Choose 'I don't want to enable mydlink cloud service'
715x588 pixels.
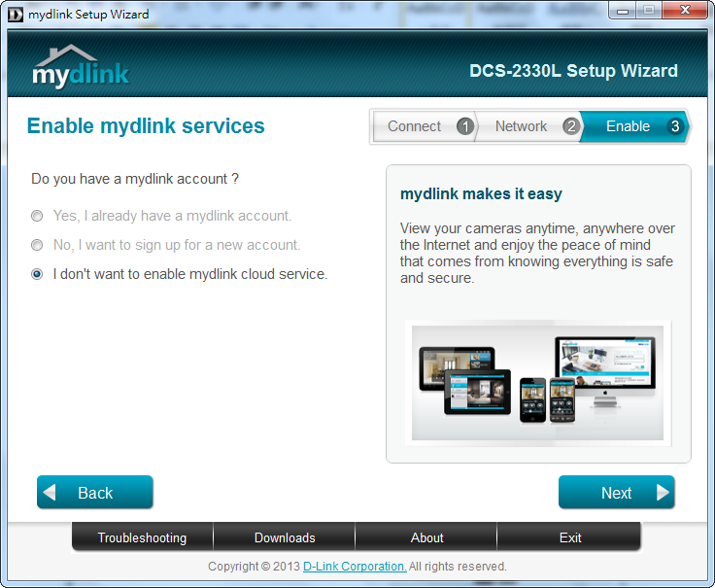[x=37, y=274]
